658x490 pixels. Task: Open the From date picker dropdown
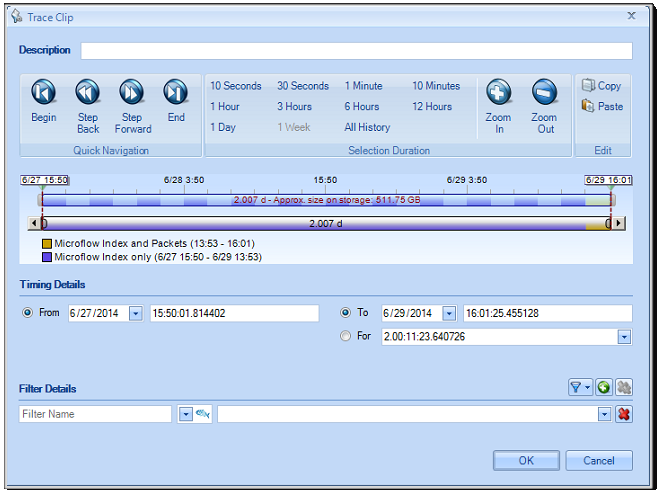pyautogui.click(x=136, y=314)
